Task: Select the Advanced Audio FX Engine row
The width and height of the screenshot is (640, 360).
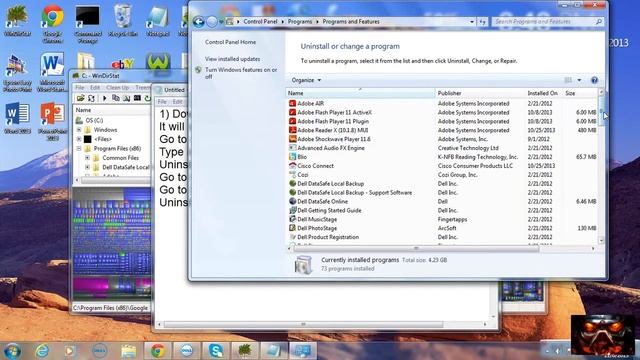Action: tap(443, 148)
